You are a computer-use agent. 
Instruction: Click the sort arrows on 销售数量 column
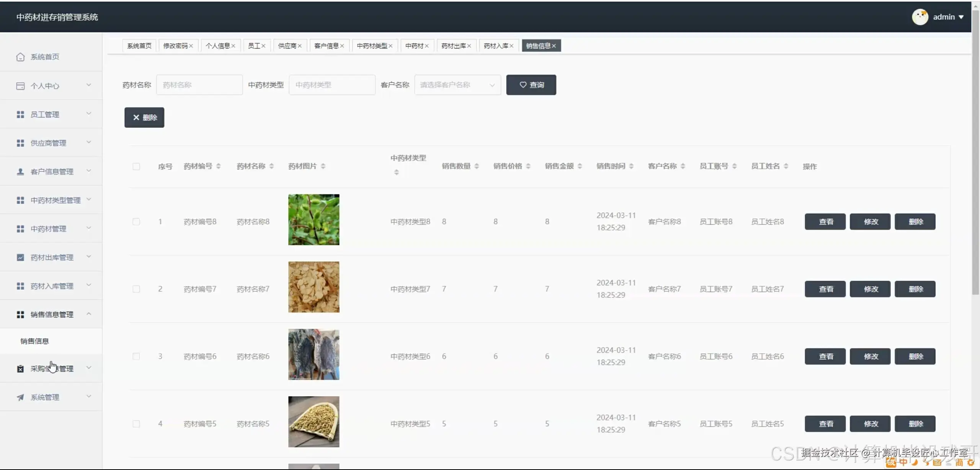(477, 166)
